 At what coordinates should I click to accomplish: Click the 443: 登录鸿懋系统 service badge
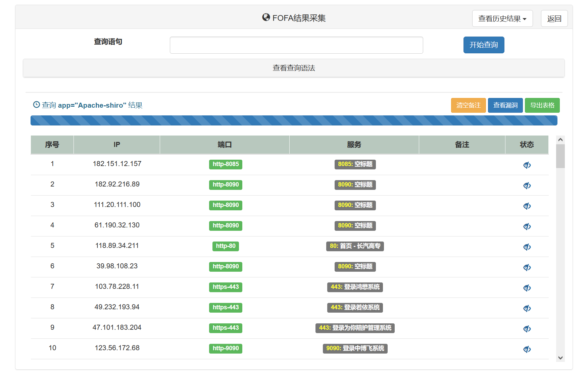pos(355,287)
